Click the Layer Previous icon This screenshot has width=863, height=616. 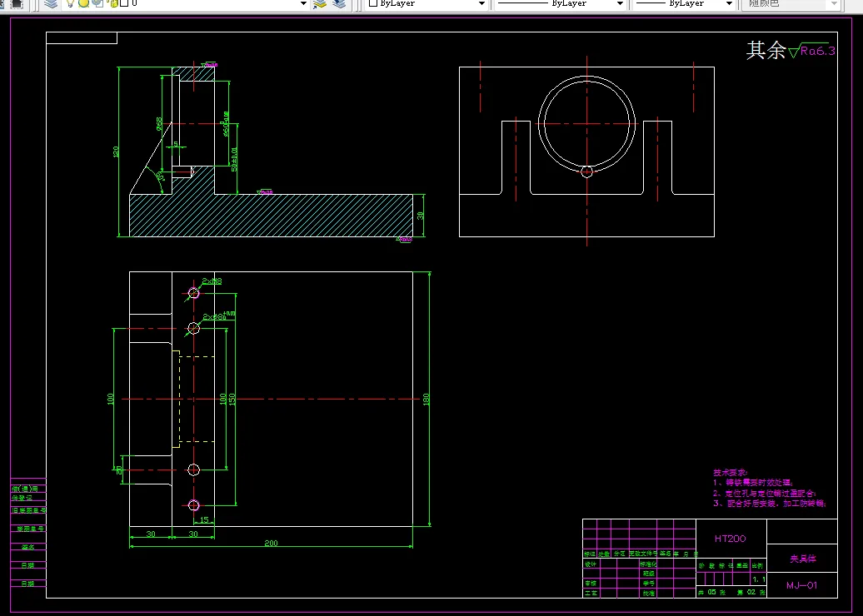pos(339,4)
